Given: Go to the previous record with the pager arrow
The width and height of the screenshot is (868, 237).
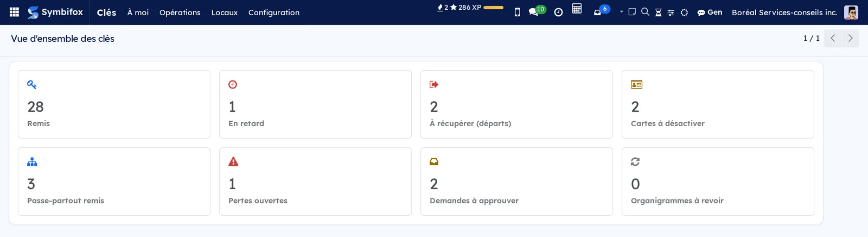Looking at the screenshot, I should click(x=833, y=39).
